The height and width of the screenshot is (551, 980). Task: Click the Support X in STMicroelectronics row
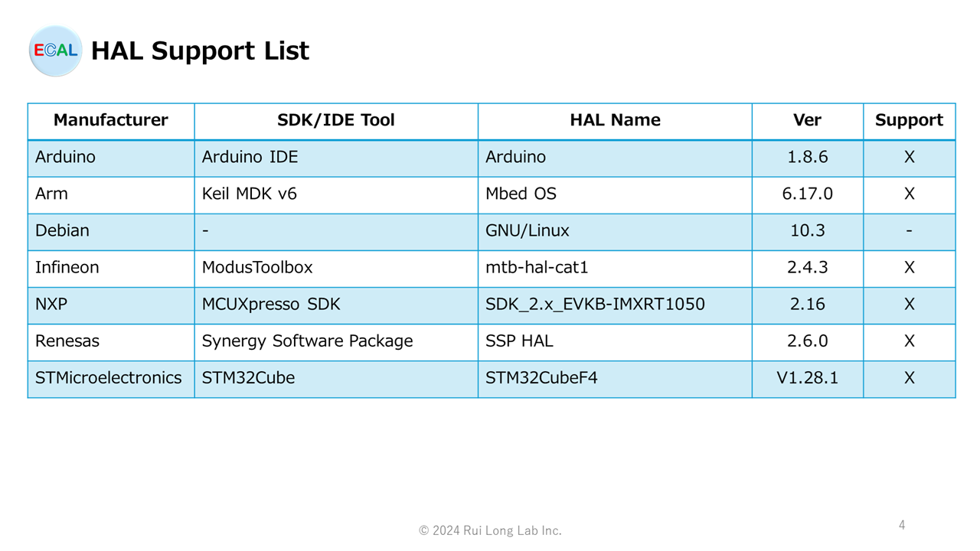click(910, 378)
